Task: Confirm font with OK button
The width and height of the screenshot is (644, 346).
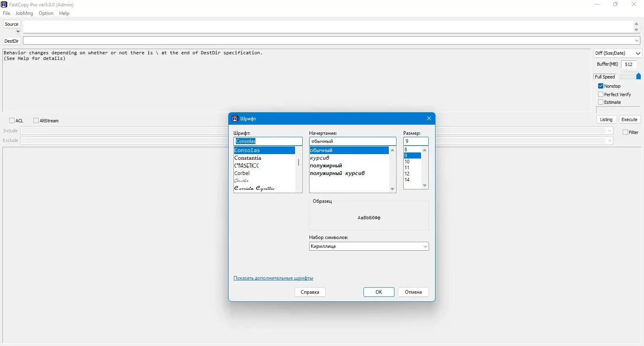Action: pyautogui.click(x=379, y=292)
